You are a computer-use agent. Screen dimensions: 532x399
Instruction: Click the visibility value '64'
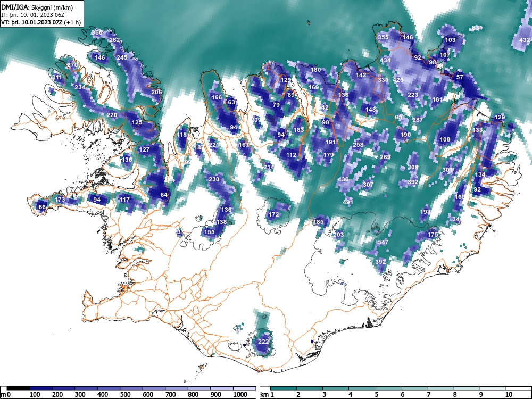click(164, 195)
